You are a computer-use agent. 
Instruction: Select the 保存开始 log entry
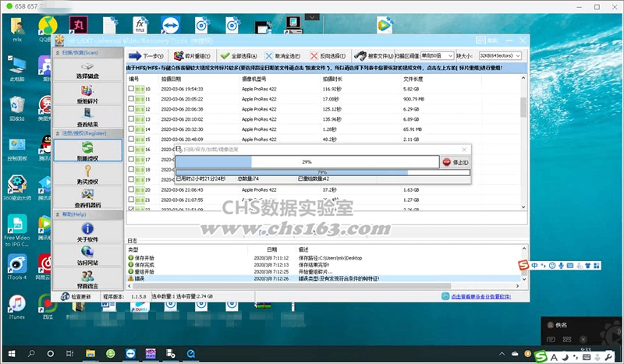[324, 258]
